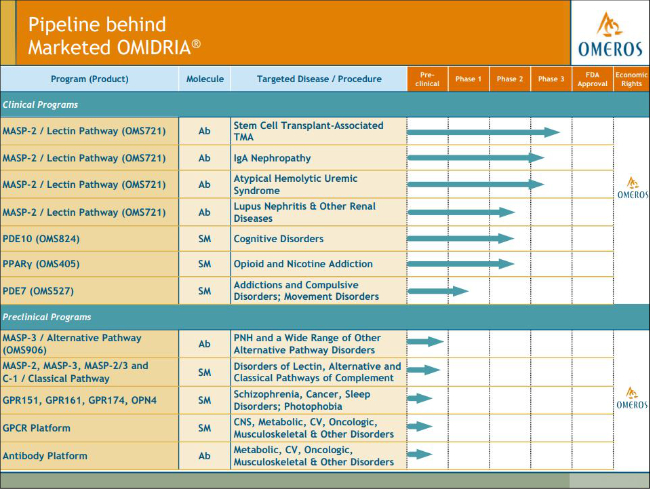Click 'MASP-2, MASP-3, MASP-2/3 and C-1' cell
650x489 pixels.
click(90, 372)
